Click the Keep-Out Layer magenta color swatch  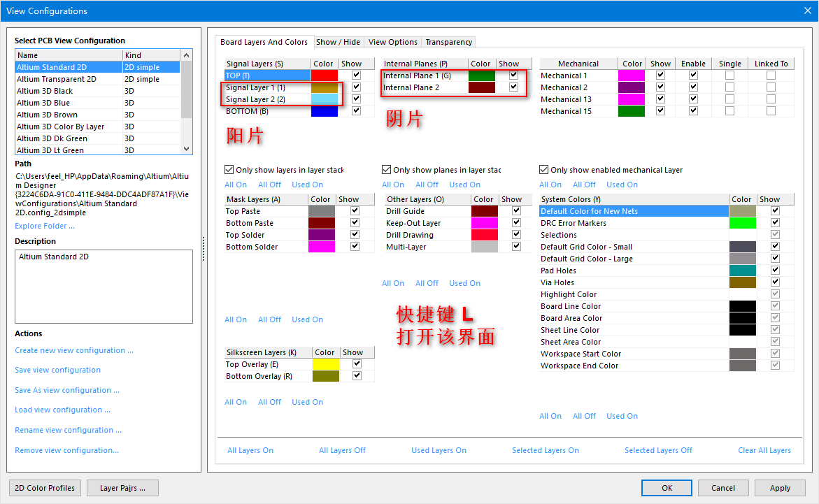click(x=484, y=223)
